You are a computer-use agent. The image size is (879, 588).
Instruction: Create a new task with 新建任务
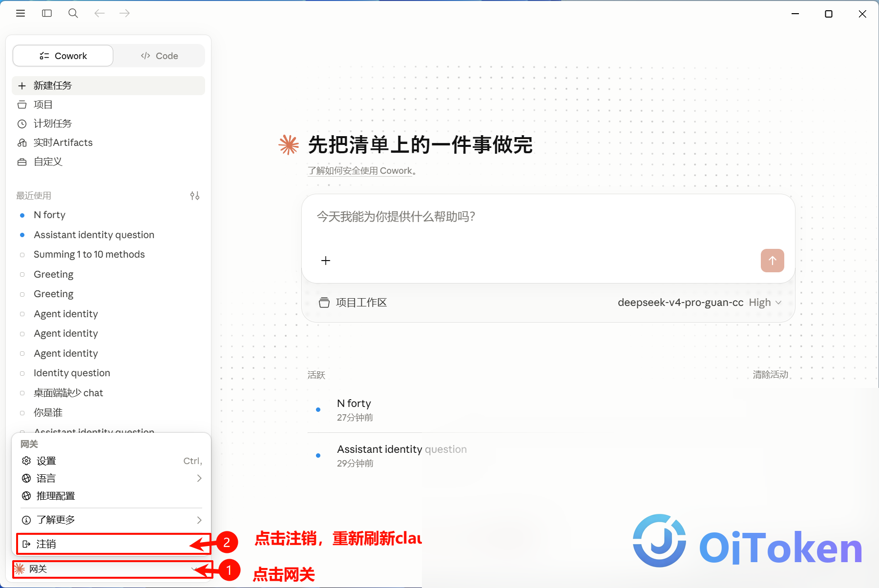(x=108, y=85)
